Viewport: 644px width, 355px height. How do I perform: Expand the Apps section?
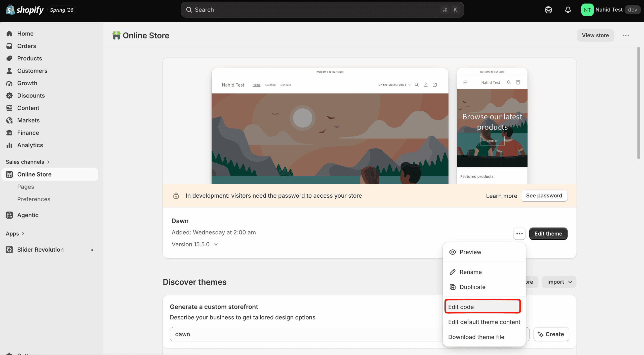pos(15,234)
